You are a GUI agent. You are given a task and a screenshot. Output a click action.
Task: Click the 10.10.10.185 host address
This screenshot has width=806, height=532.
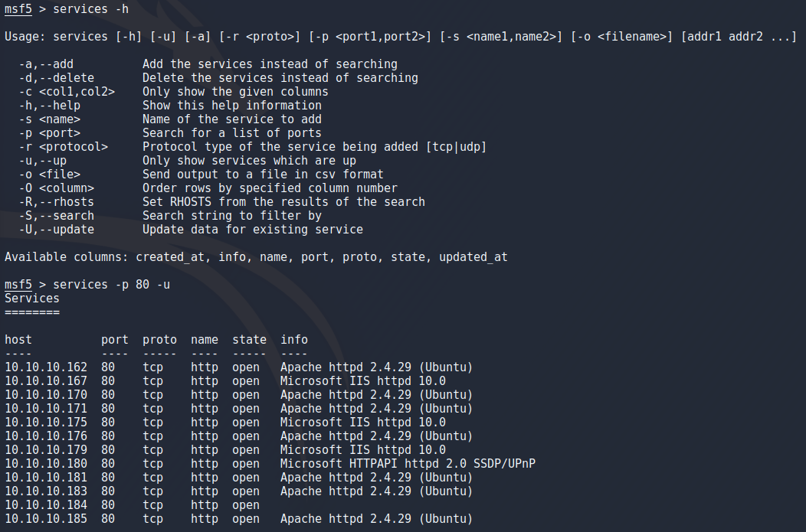(46, 519)
